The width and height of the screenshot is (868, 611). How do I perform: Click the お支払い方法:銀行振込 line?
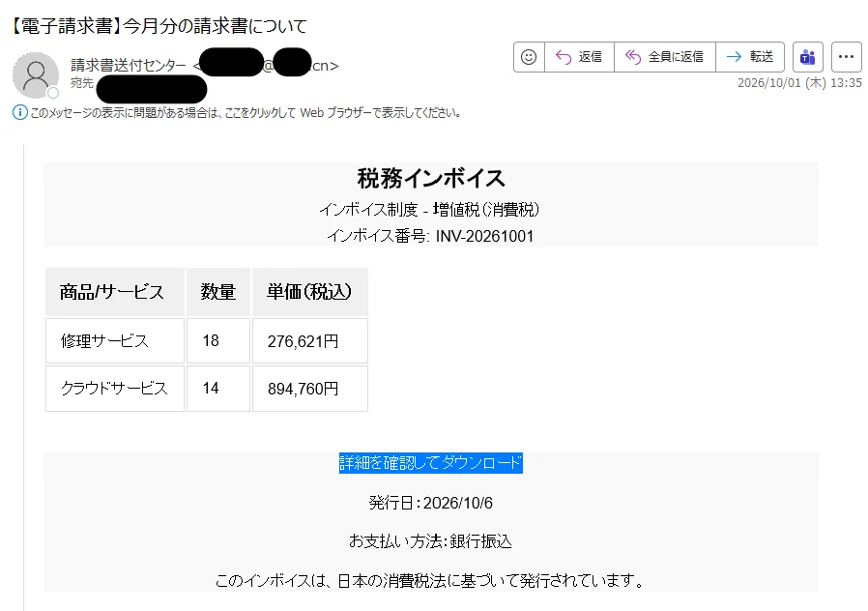tap(431, 541)
